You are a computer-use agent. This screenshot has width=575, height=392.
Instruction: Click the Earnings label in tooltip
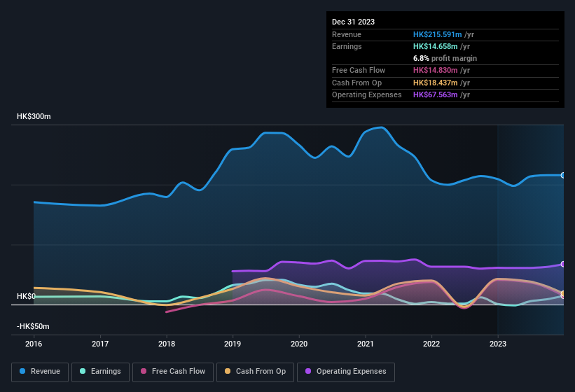coord(347,46)
